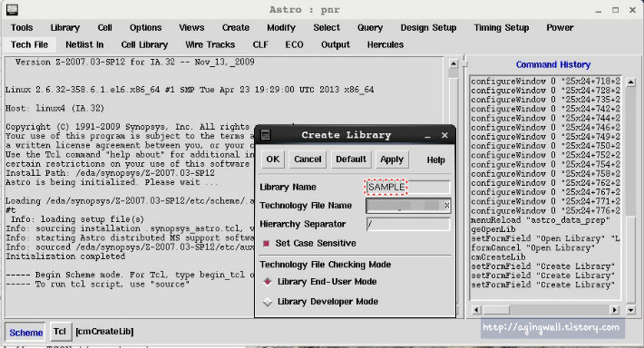The image size is (644, 348).
Task: Open the Output menu
Action: pyautogui.click(x=335, y=44)
